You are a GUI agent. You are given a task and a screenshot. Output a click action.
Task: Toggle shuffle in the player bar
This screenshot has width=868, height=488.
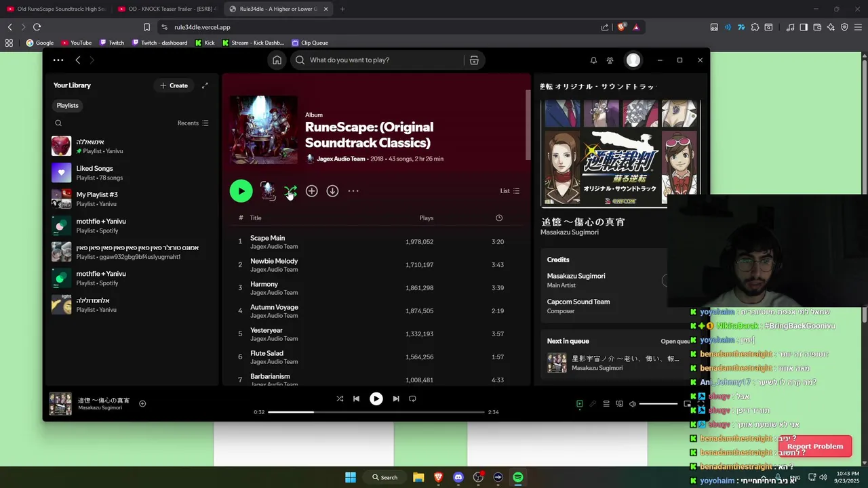[340, 399]
